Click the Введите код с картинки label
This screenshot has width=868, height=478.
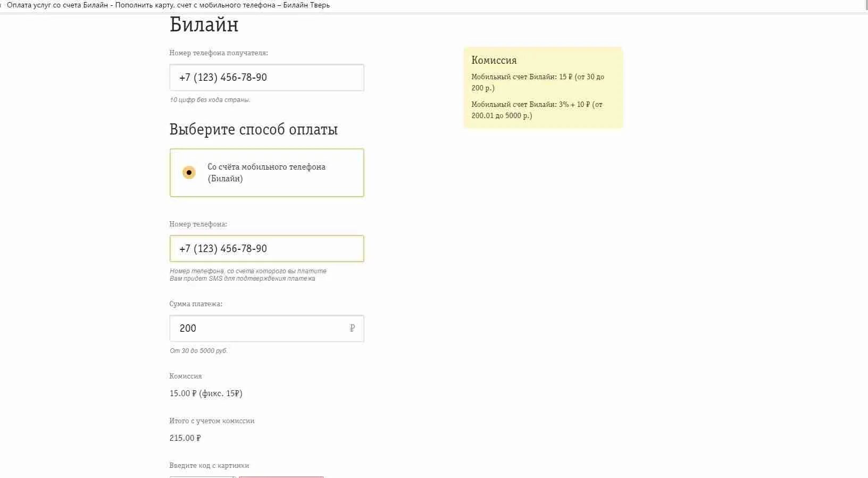pos(209,466)
